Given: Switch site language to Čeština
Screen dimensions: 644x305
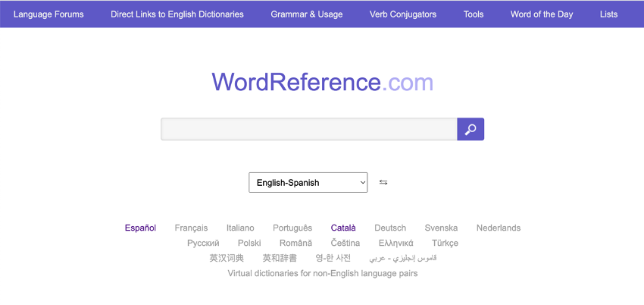Looking at the screenshot, I should 345,243.
